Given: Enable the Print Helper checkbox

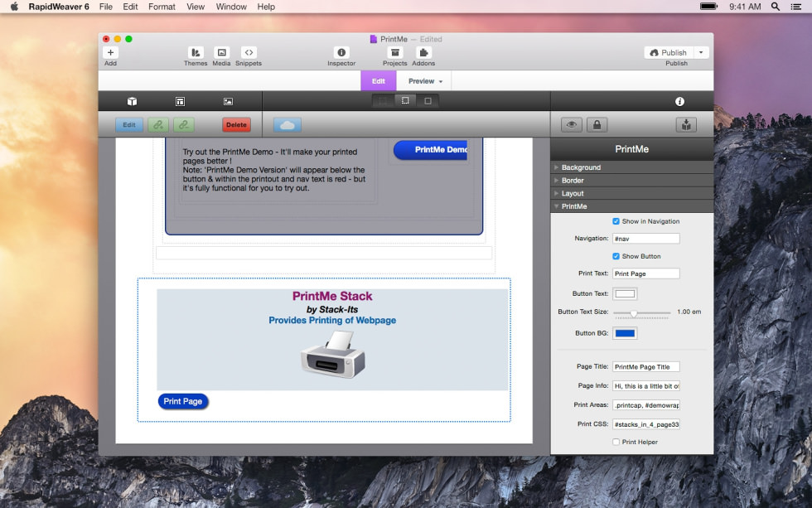Looking at the screenshot, I should click(x=616, y=442).
